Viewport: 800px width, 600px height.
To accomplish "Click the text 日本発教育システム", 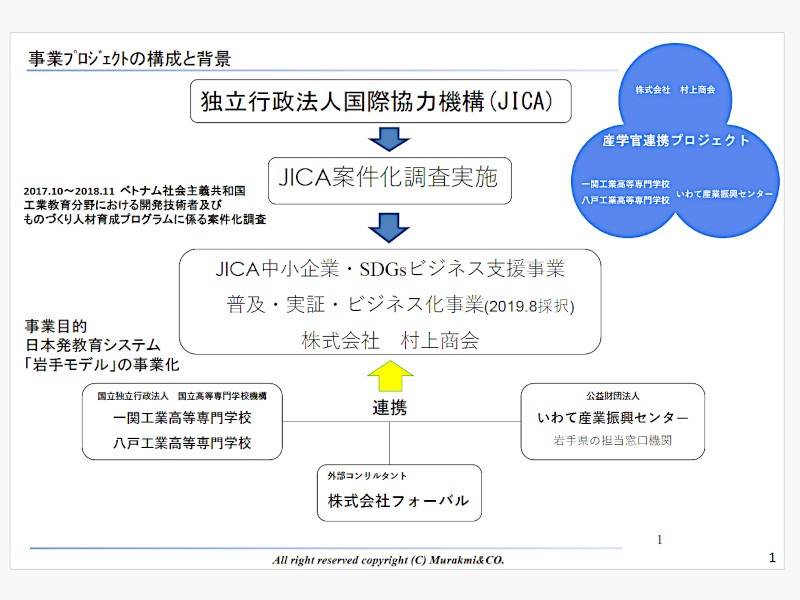I will tap(93, 345).
